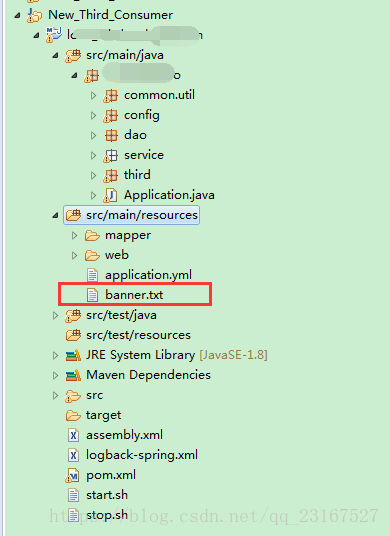390x536 pixels.
Task: Expand the common.util package
Action: pos(93,95)
